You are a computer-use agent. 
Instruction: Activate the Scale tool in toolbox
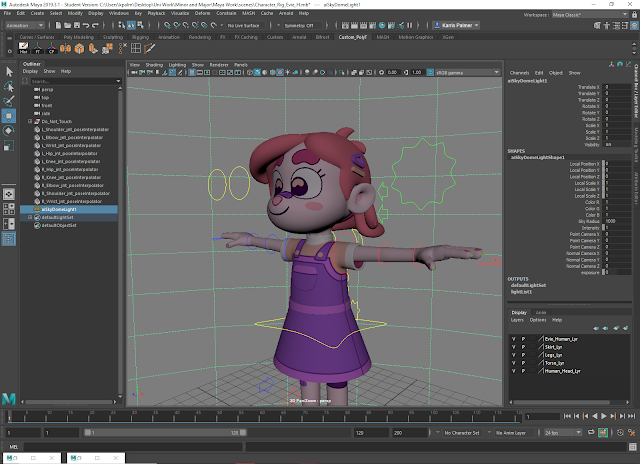(9, 146)
